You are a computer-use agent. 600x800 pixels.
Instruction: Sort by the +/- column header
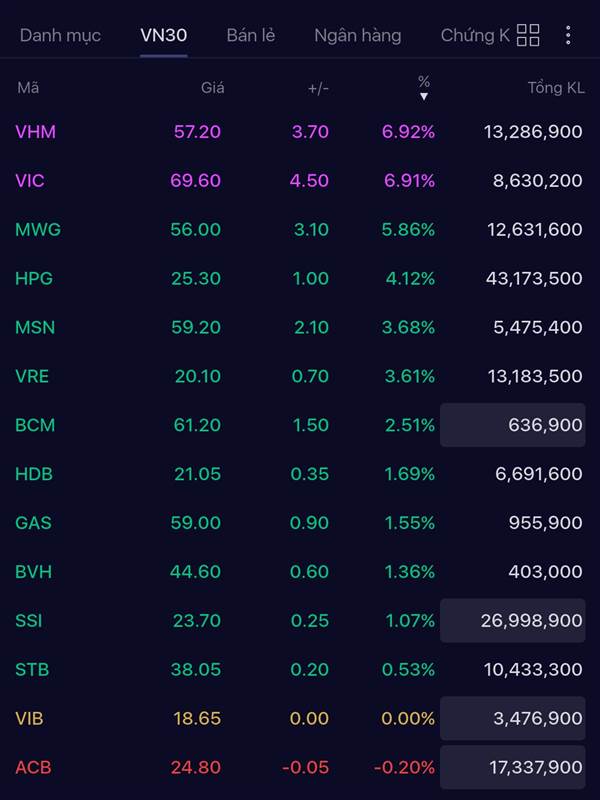[x=318, y=88]
